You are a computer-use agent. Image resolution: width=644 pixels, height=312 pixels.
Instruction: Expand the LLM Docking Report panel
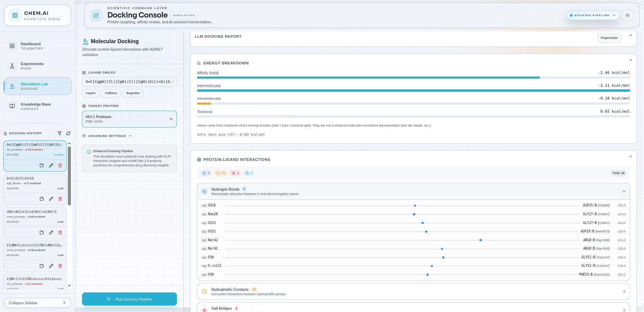point(630,35)
